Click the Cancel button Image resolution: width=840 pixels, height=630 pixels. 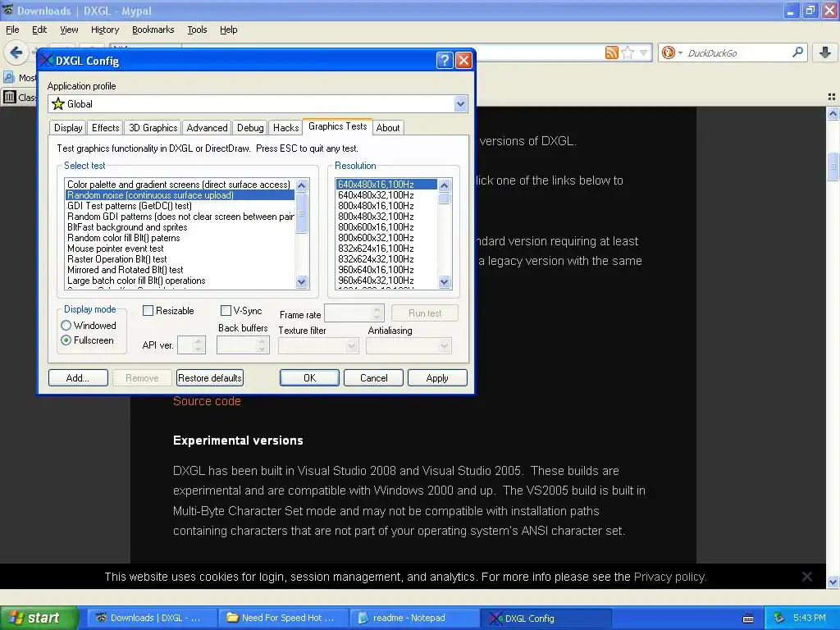pos(373,377)
